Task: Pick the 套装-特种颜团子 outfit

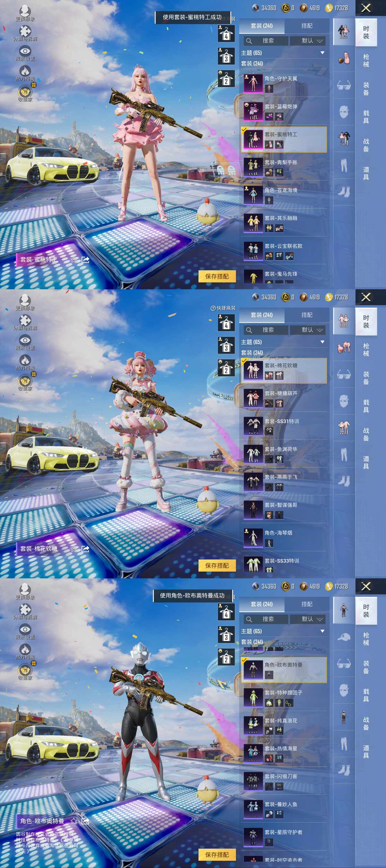Action: click(x=284, y=698)
